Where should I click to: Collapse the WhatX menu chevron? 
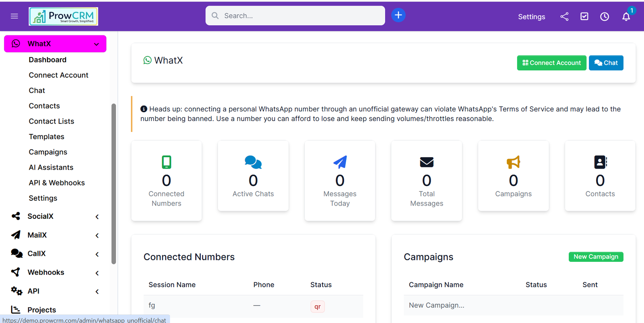(x=97, y=44)
